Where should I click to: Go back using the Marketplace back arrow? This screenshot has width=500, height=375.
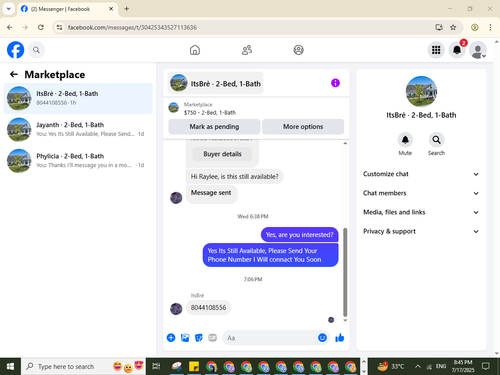point(14,74)
